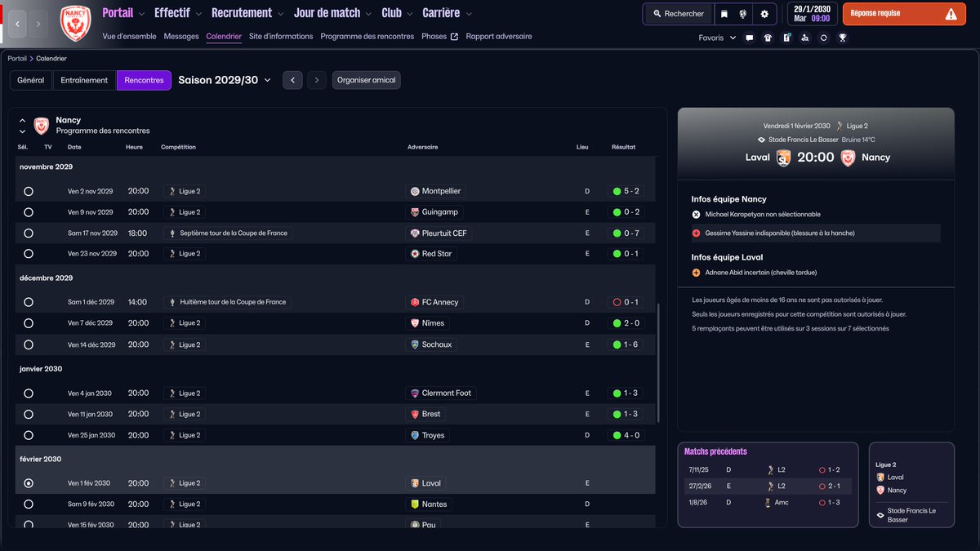Select the Nîmes match radio button
Image resolution: width=980 pixels, height=551 pixels.
[29, 323]
